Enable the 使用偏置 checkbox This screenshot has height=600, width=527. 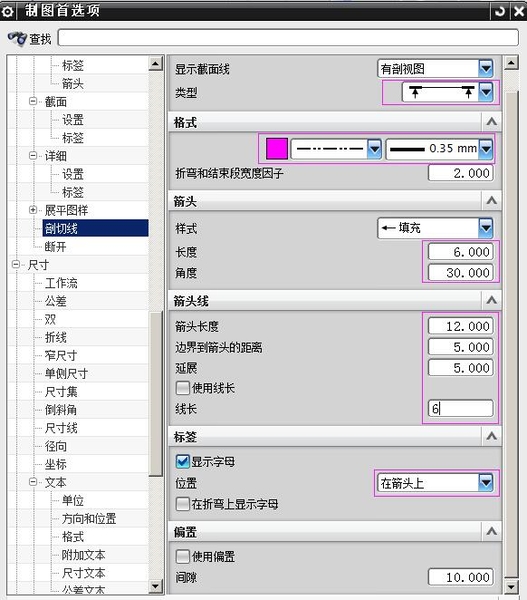point(183,556)
